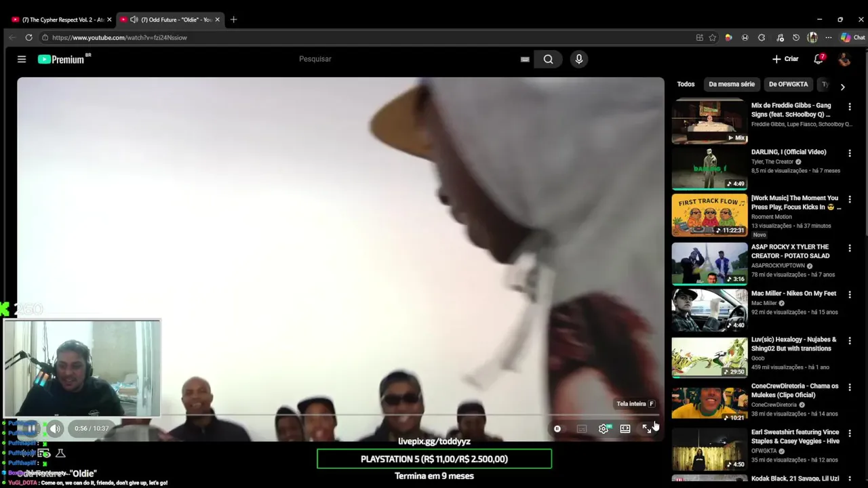Screen dimensions: 868x488
Task: Open the player settings gear
Action: (604, 428)
